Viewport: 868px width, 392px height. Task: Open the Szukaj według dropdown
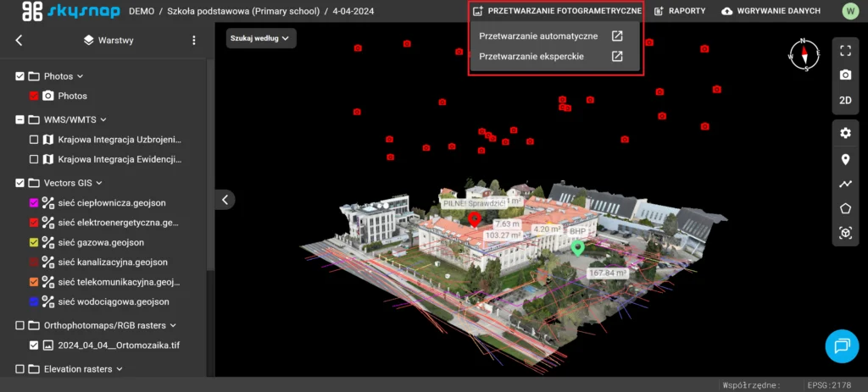[261, 38]
